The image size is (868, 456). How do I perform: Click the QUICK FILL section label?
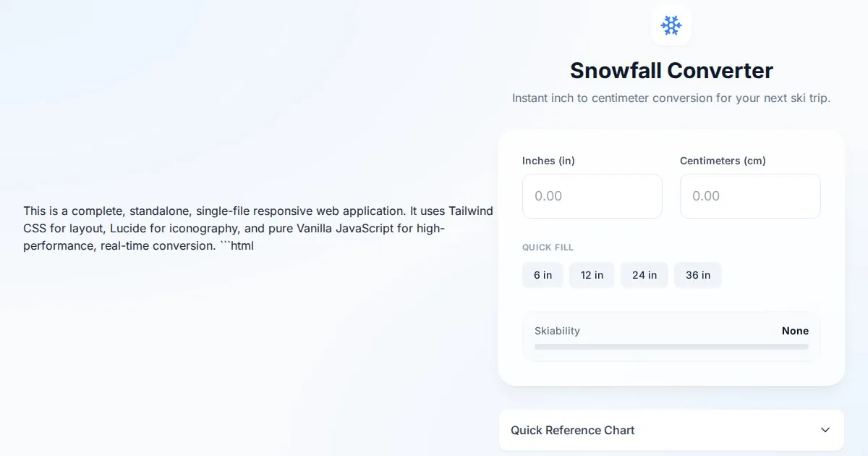(548, 248)
